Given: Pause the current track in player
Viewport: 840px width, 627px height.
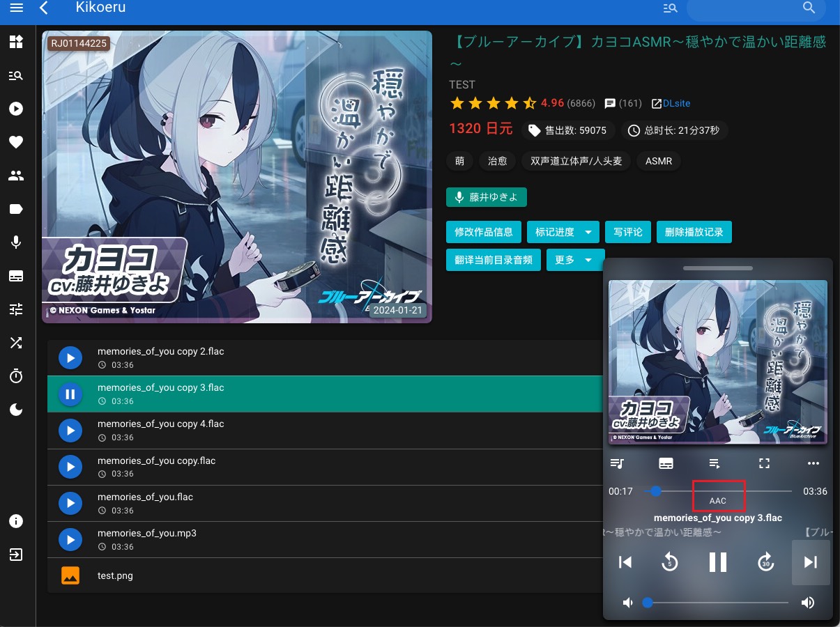Looking at the screenshot, I should tap(717, 562).
